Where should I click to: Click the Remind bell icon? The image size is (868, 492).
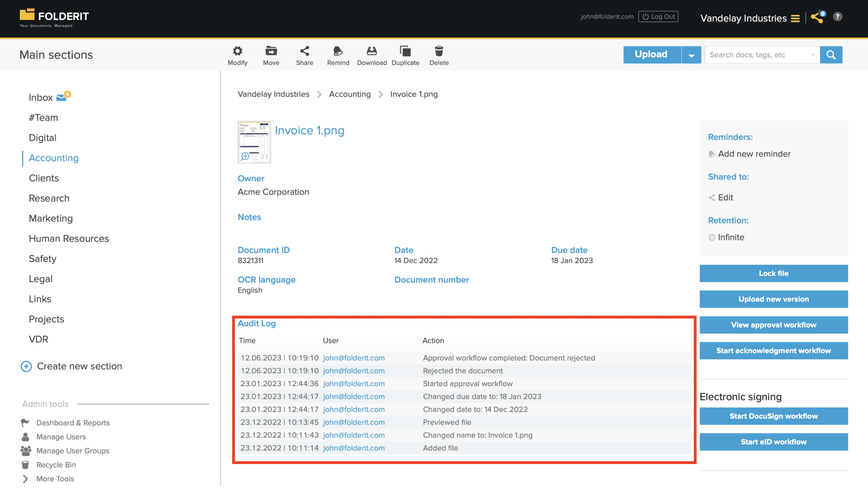coord(338,51)
